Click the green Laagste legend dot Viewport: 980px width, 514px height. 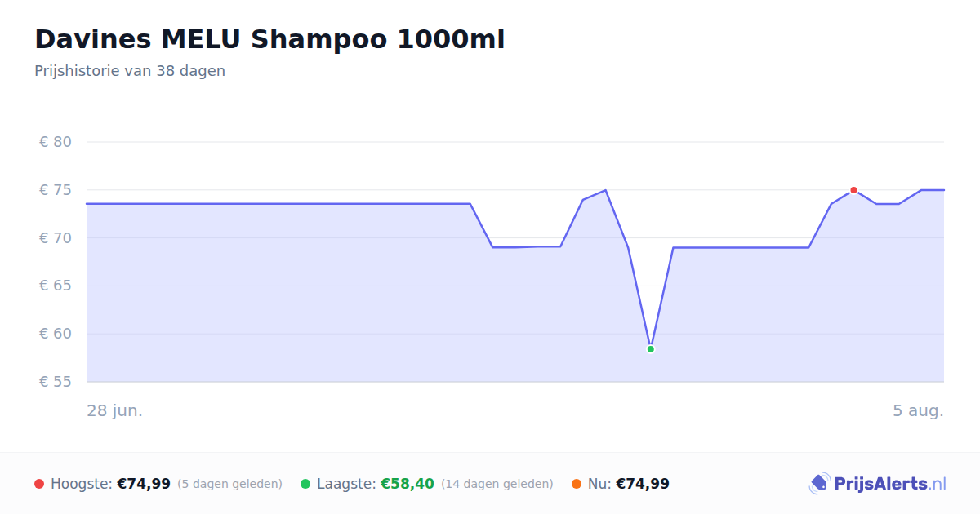[305, 484]
